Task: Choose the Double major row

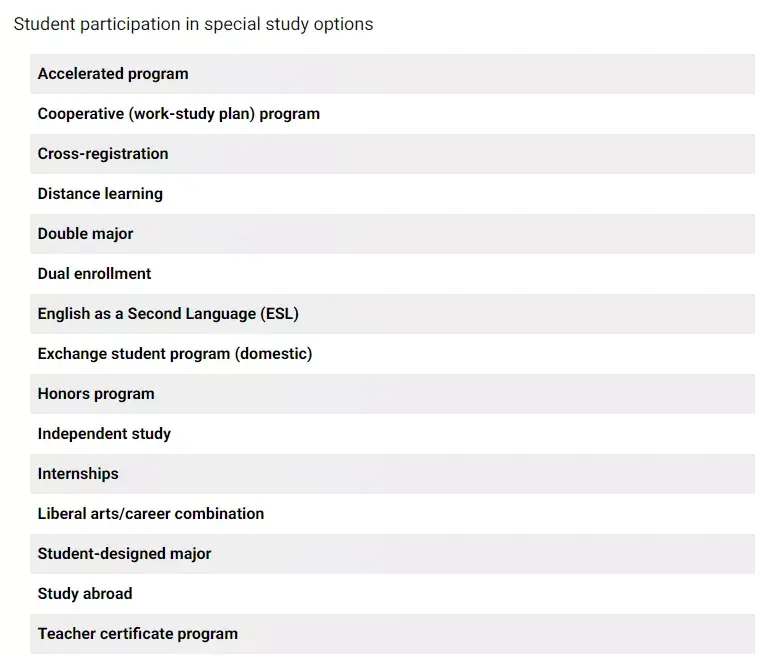Action: pyautogui.click(x=391, y=234)
